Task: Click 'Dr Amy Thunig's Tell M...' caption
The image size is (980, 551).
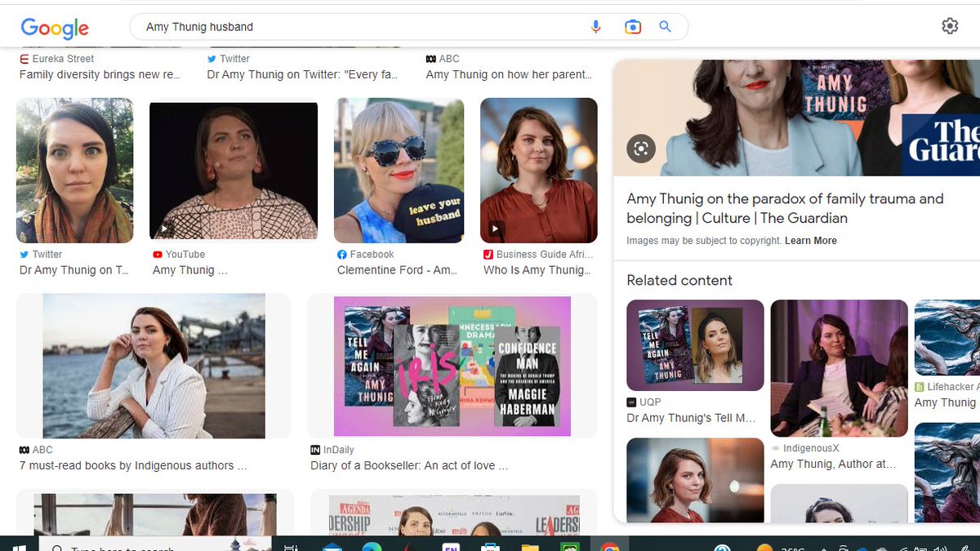Action: click(x=691, y=418)
